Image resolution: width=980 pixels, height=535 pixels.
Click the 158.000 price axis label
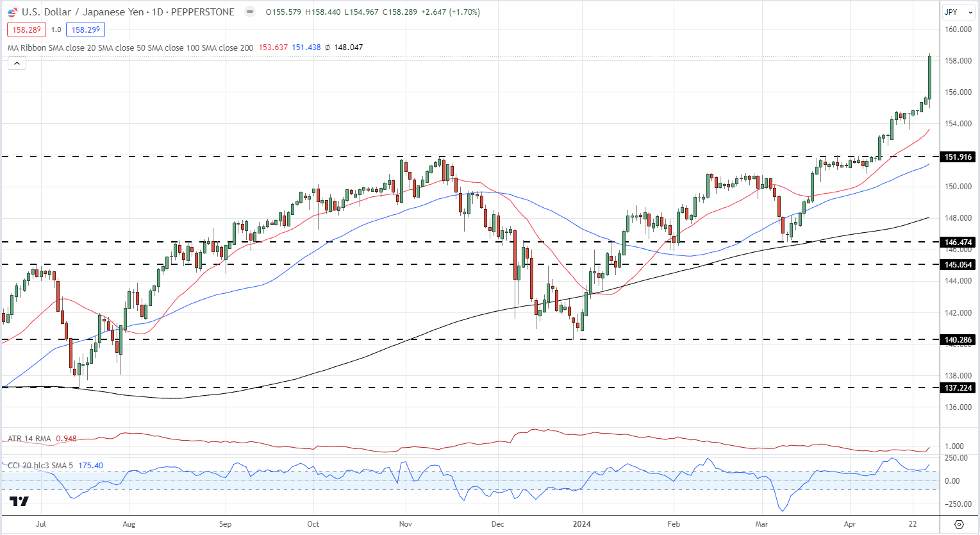958,61
